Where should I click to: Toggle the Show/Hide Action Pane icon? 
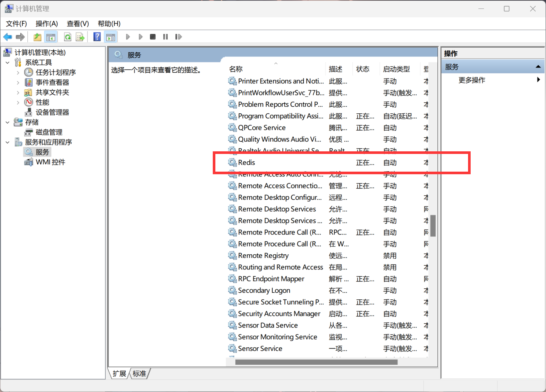pyautogui.click(x=110, y=37)
